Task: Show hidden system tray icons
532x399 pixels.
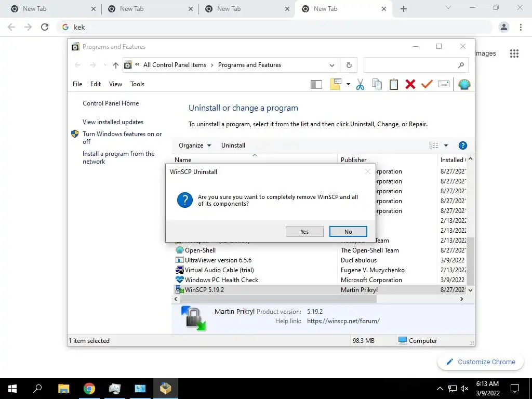Action: tap(440, 389)
